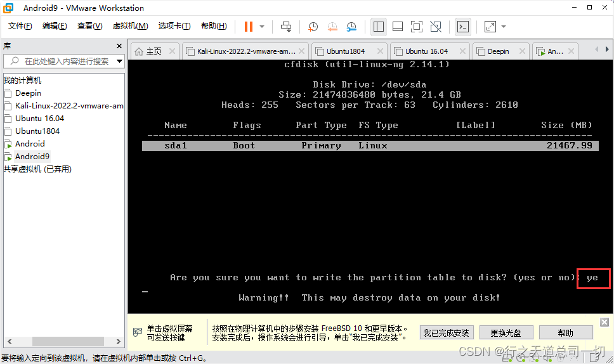Click the stretch guest display icon
614x364 pixels.
click(490, 27)
